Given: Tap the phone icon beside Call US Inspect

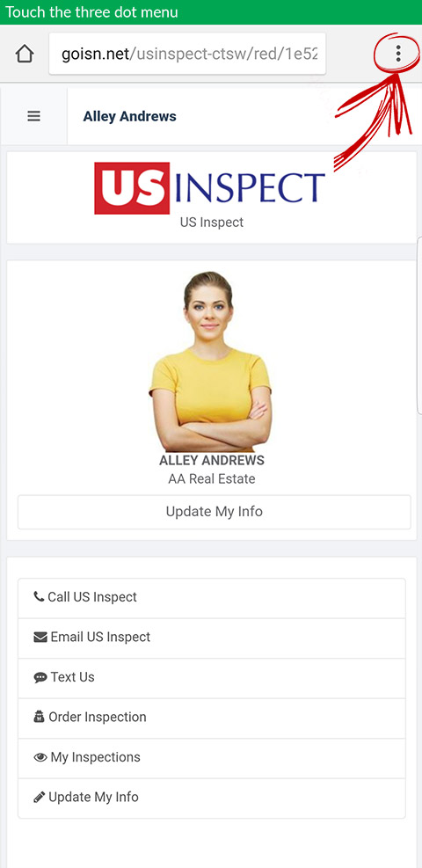Looking at the screenshot, I should 39,597.
